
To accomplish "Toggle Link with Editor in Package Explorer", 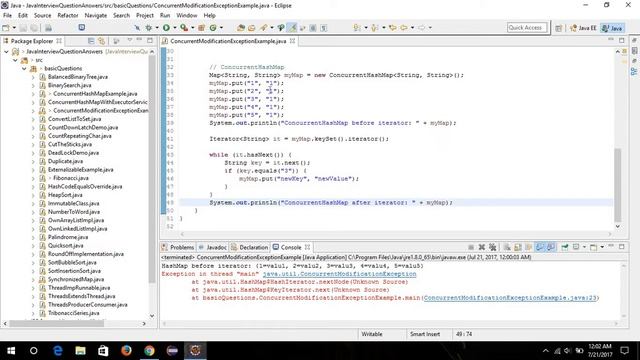I will (102, 41).
